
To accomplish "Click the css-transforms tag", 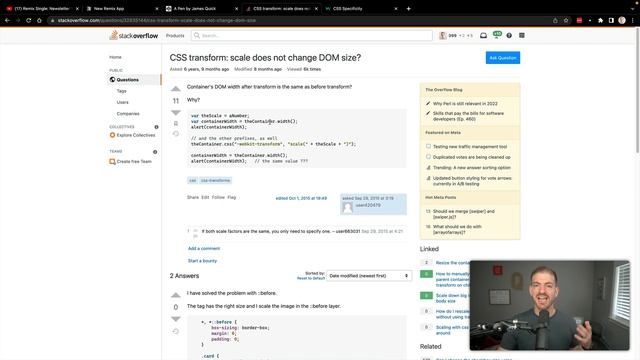I will [x=216, y=180].
